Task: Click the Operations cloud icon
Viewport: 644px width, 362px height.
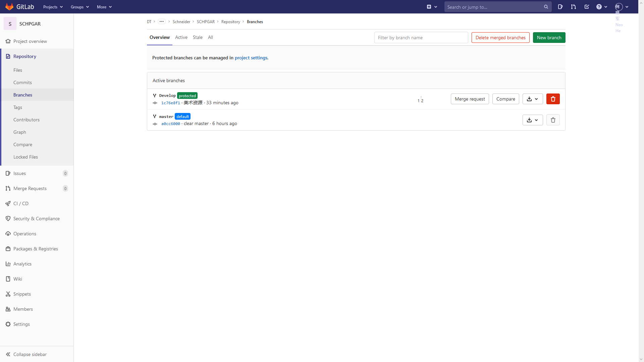Action: click(x=8, y=234)
